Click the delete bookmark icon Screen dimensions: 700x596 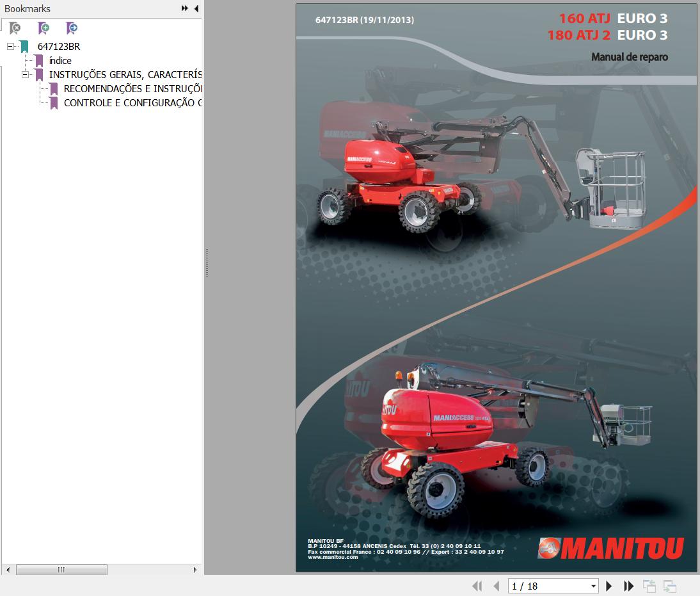(15, 28)
